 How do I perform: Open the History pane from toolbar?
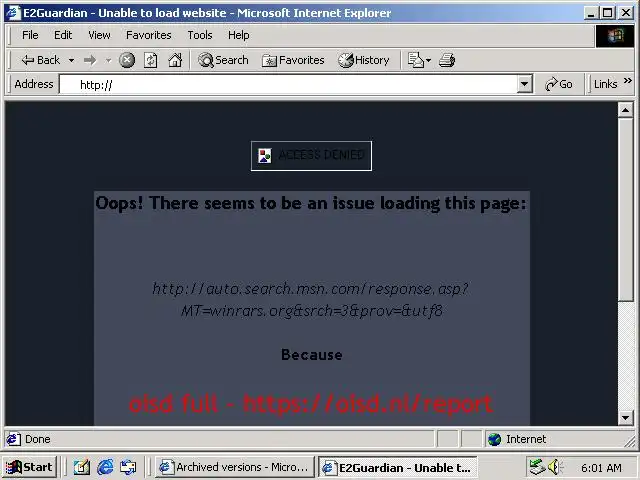363,60
